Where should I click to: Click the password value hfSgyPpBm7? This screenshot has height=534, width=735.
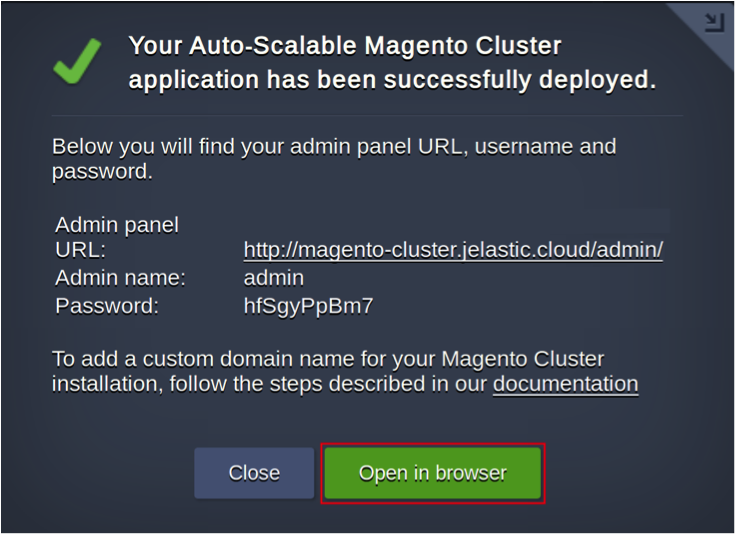coord(308,306)
